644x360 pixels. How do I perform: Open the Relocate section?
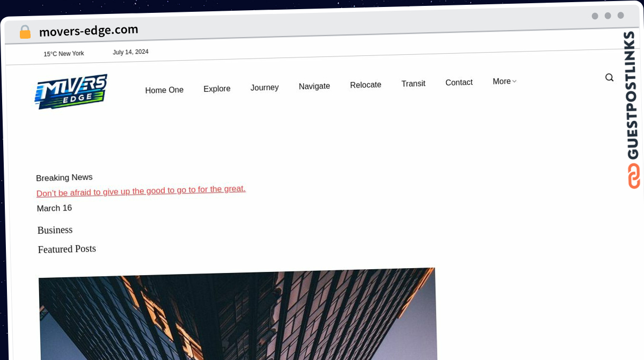coord(365,85)
